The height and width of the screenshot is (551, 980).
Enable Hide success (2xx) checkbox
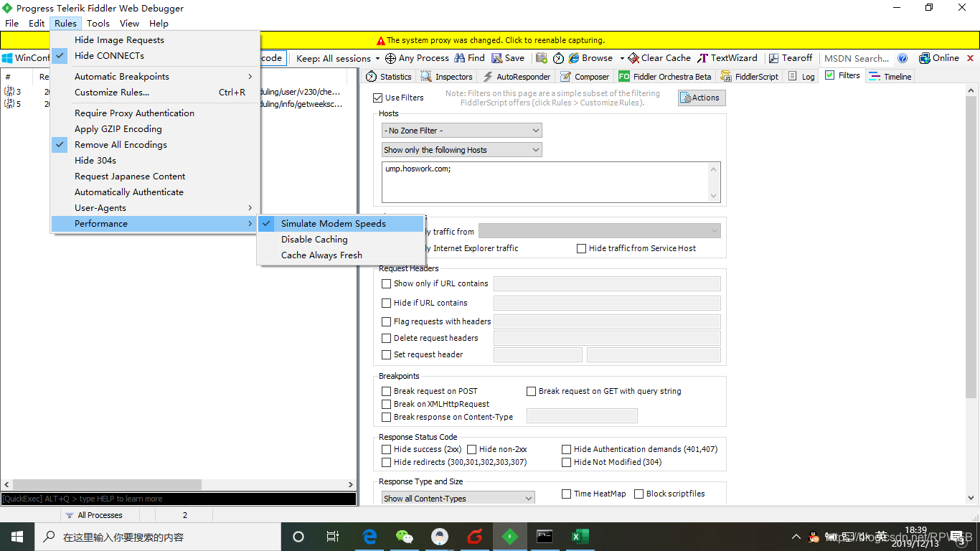387,449
